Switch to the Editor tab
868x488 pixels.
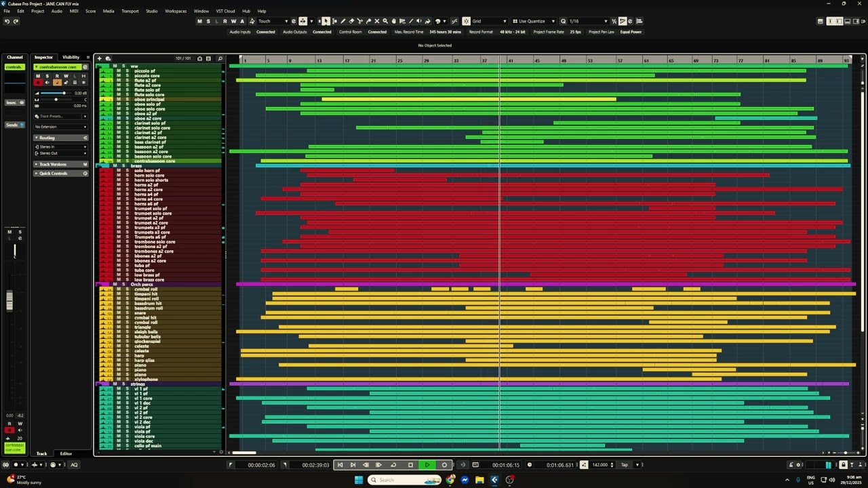coord(66,453)
